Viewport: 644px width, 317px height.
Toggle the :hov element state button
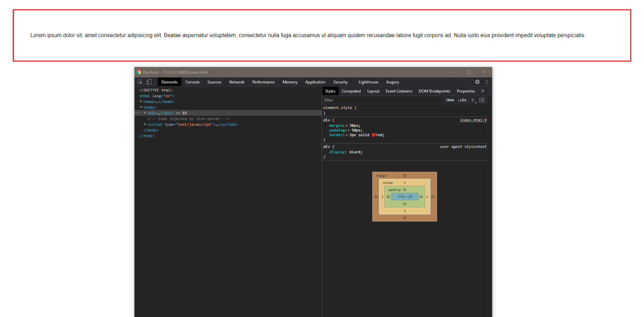(x=449, y=100)
